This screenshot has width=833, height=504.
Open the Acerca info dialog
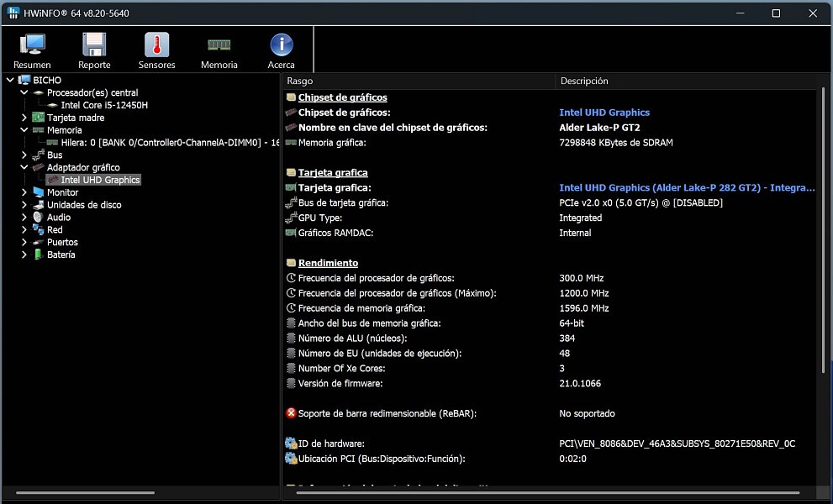click(281, 51)
